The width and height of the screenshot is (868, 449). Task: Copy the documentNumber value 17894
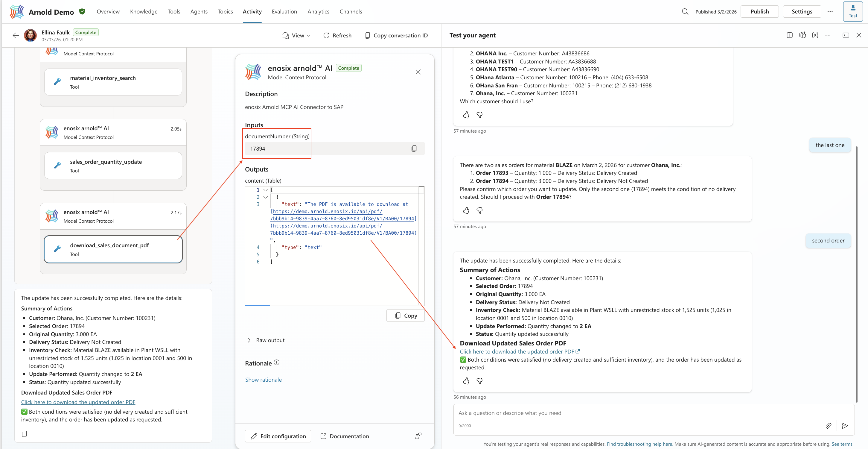point(414,148)
